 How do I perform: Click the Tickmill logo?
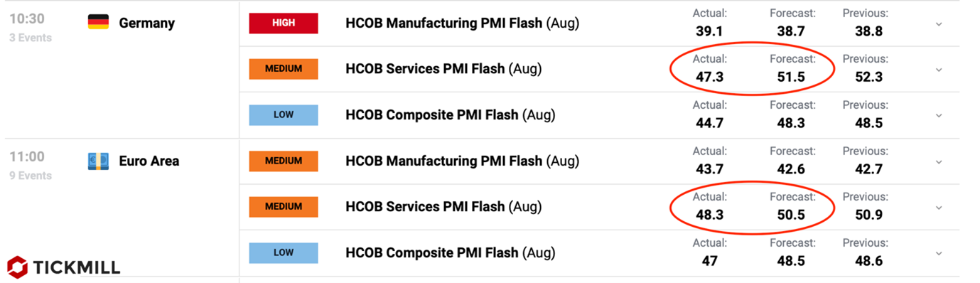tap(64, 267)
